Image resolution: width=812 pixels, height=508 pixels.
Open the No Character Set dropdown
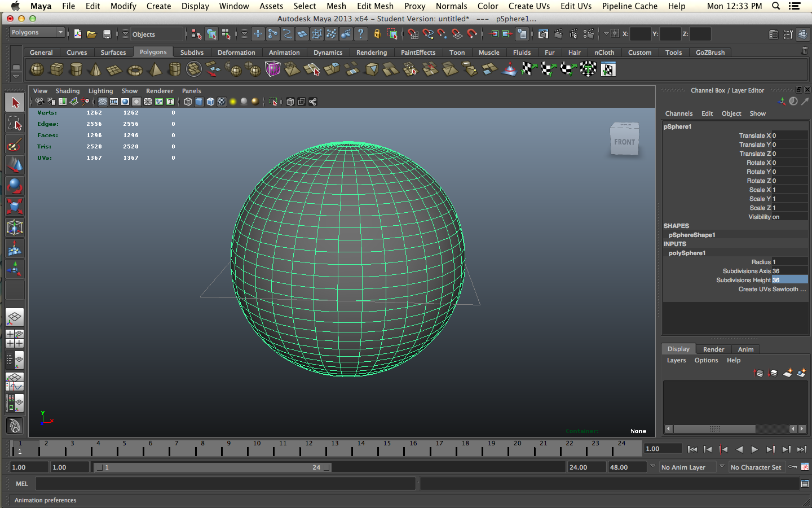point(757,467)
